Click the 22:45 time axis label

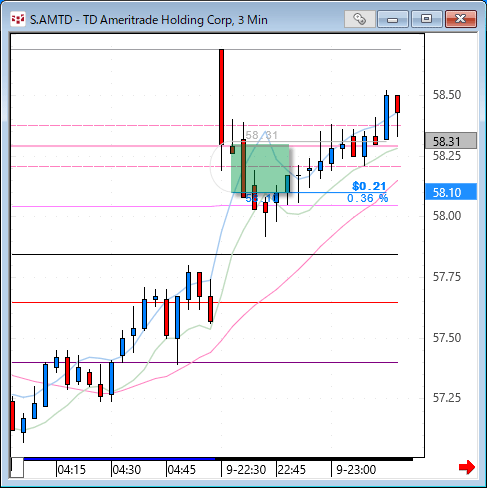(292, 470)
